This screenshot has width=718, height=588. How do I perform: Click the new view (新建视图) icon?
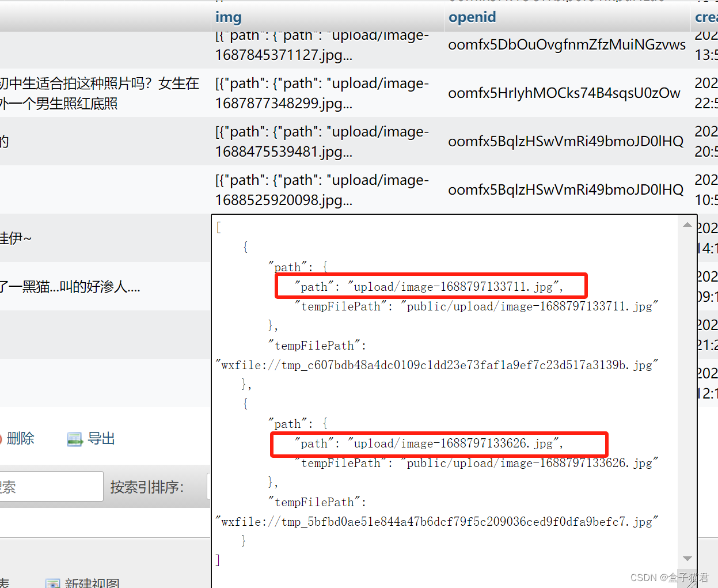(x=52, y=583)
